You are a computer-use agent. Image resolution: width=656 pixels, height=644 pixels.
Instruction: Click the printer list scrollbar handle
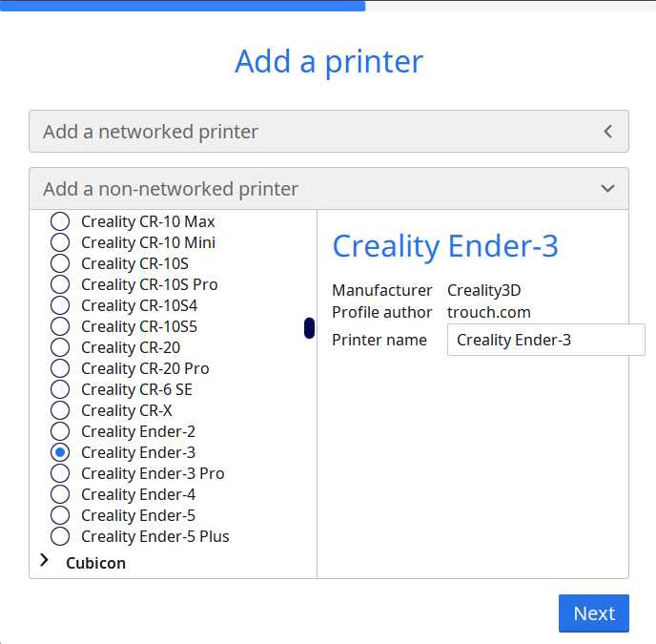309,328
